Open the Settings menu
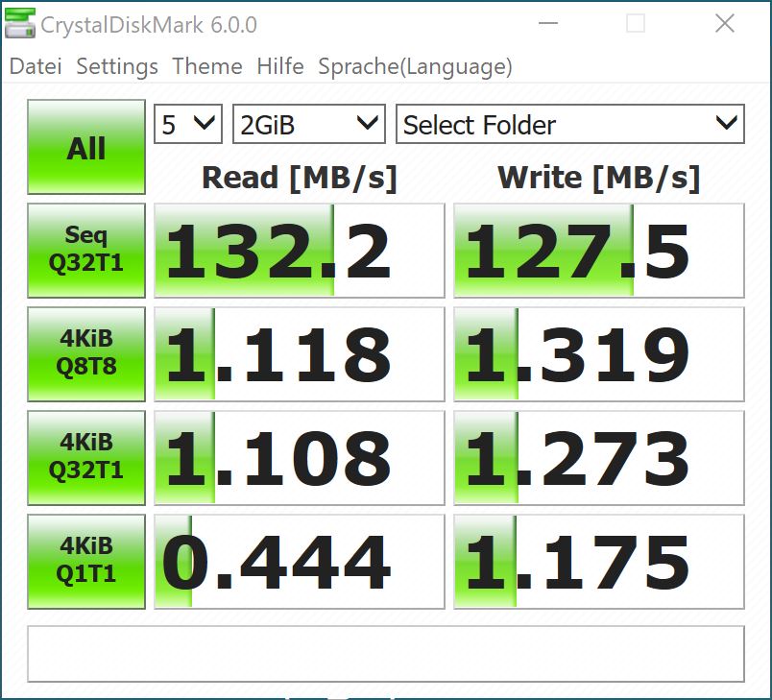 117,66
